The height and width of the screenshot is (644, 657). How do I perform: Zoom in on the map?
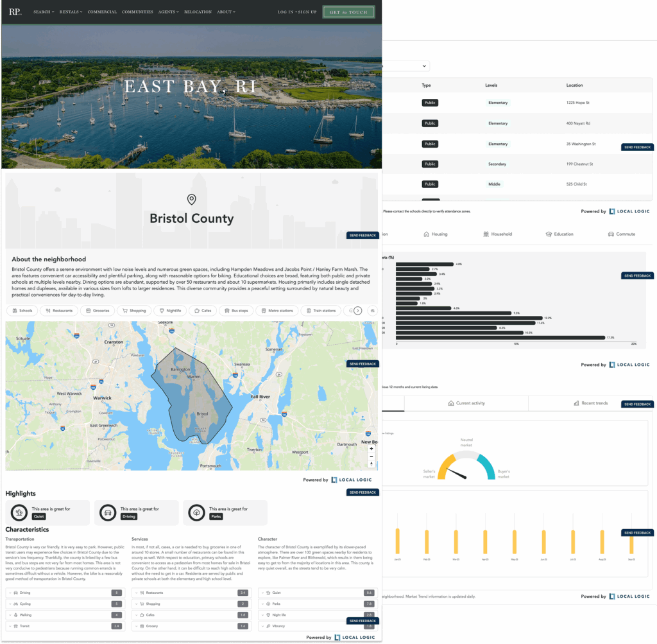click(x=371, y=448)
